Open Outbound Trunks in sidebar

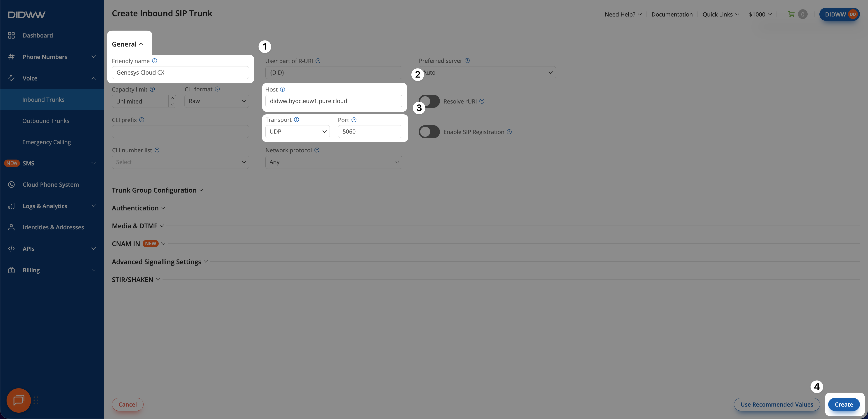click(46, 121)
